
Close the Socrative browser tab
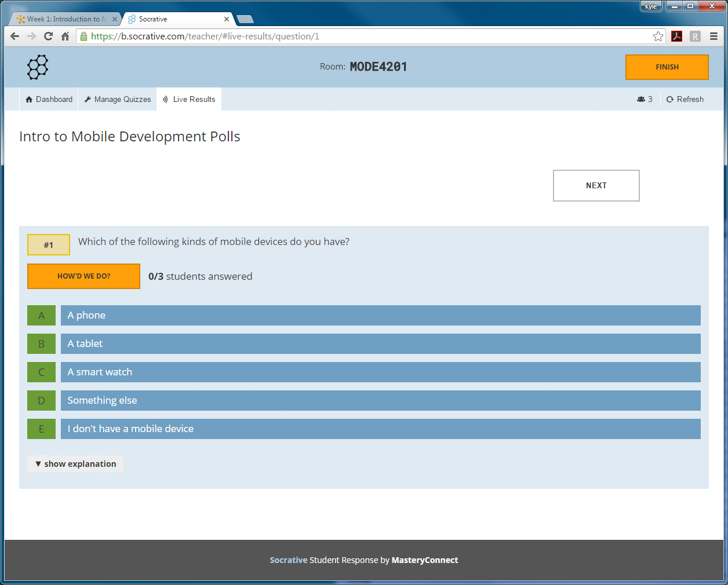pos(227,19)
